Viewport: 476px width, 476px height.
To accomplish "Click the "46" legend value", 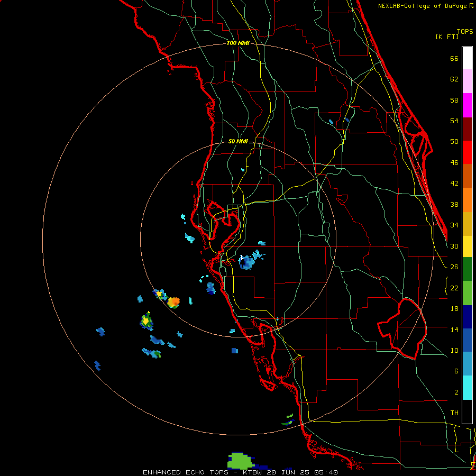I will tap(454, 163).
